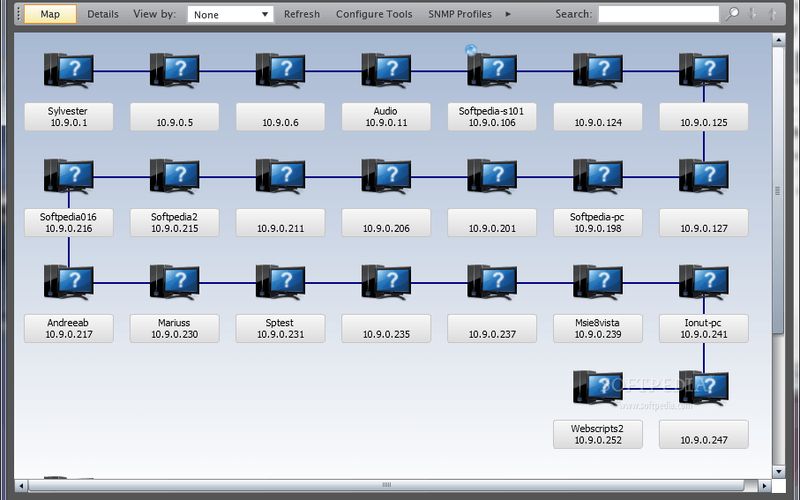Click the Softpedia2 10.9.0.215 label

[x=174, y=222]
